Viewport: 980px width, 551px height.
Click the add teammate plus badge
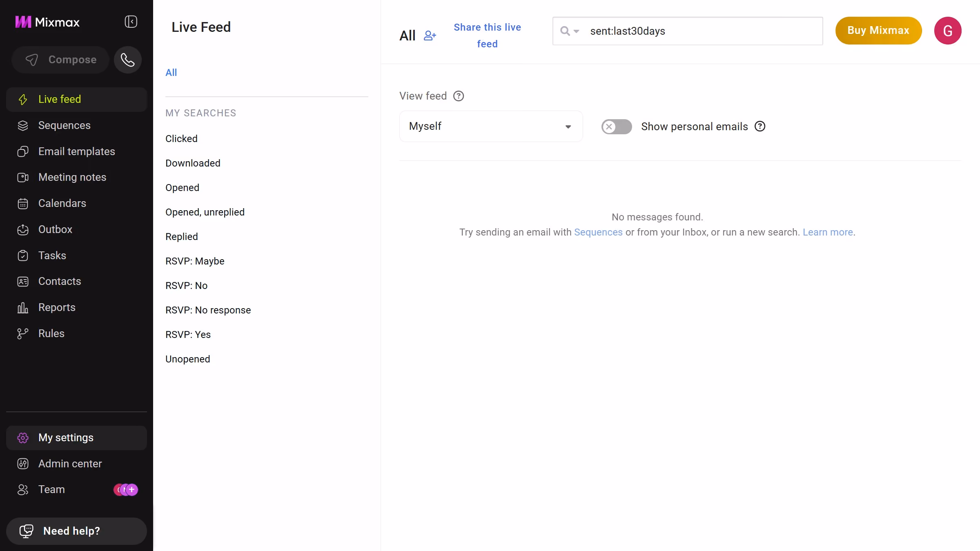[x=131, y=489]
